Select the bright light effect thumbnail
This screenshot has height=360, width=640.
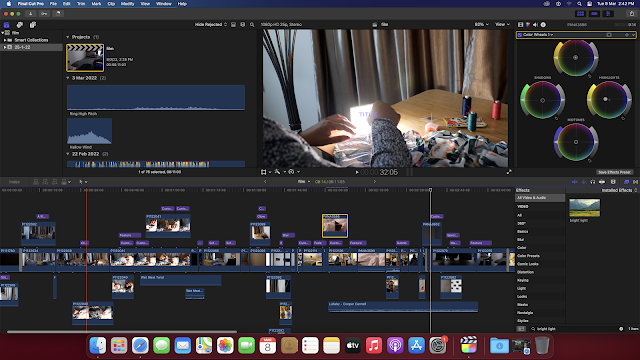584,208
